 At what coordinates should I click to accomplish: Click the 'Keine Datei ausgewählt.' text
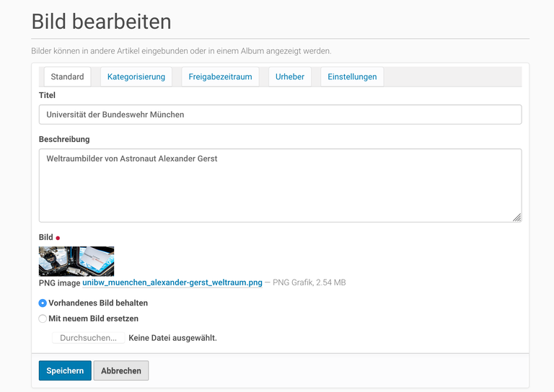(x=173, y=338)
